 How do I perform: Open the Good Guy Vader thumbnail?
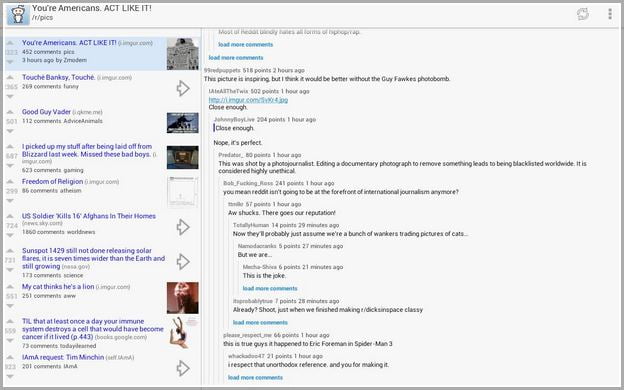pyautogui.click(x=183, y=123)
